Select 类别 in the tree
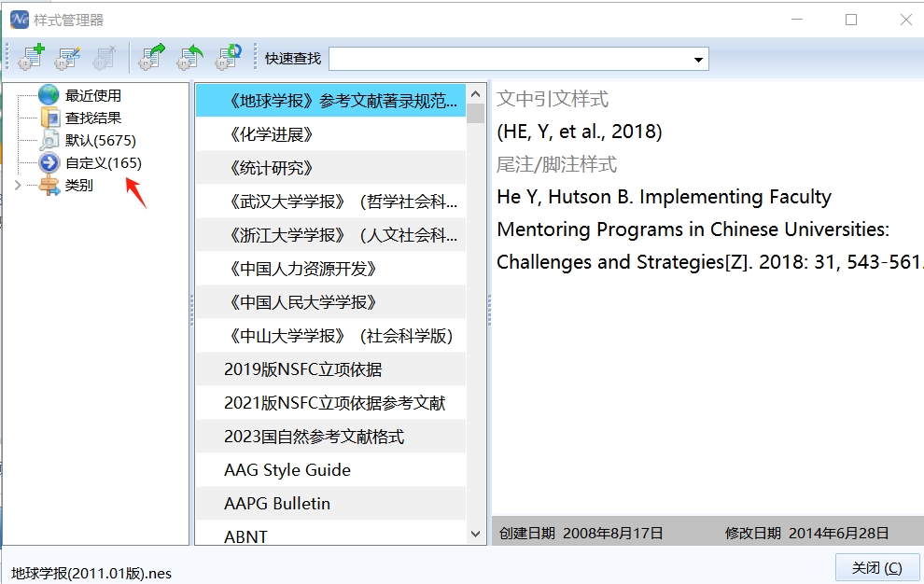This screenshot has width=924, height=584. coord(79,185)
